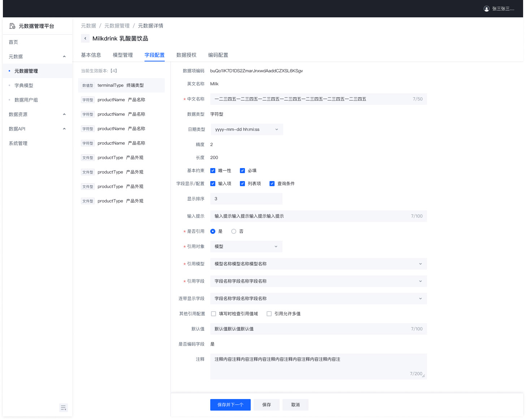Image resolution: width=526 pixels, height=420 pixels.
Task: Uncheck the 输入项 checkbox
Action: [213, 184]
